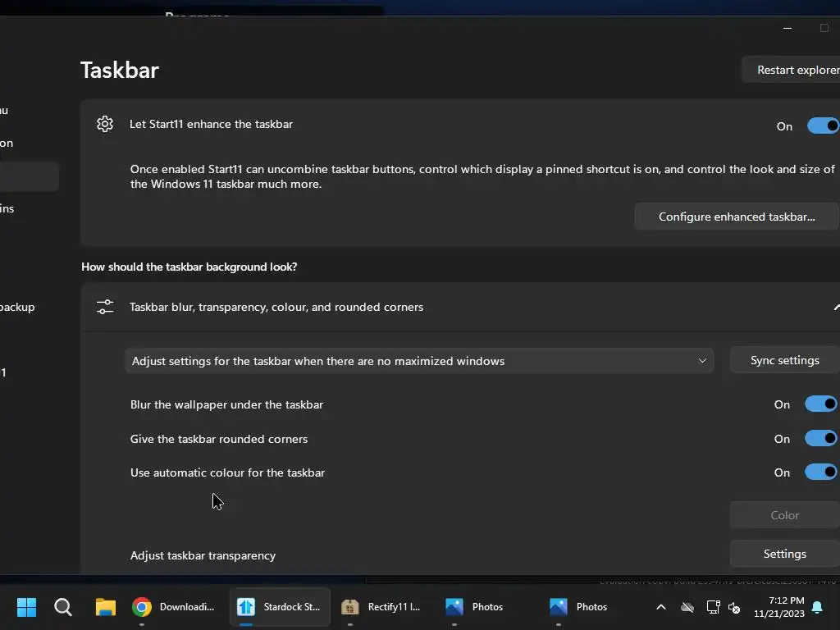Screen dimensions: 840x630
Task: Open Configure enhanced taskbar...
Action: click(x=737, y=217)
